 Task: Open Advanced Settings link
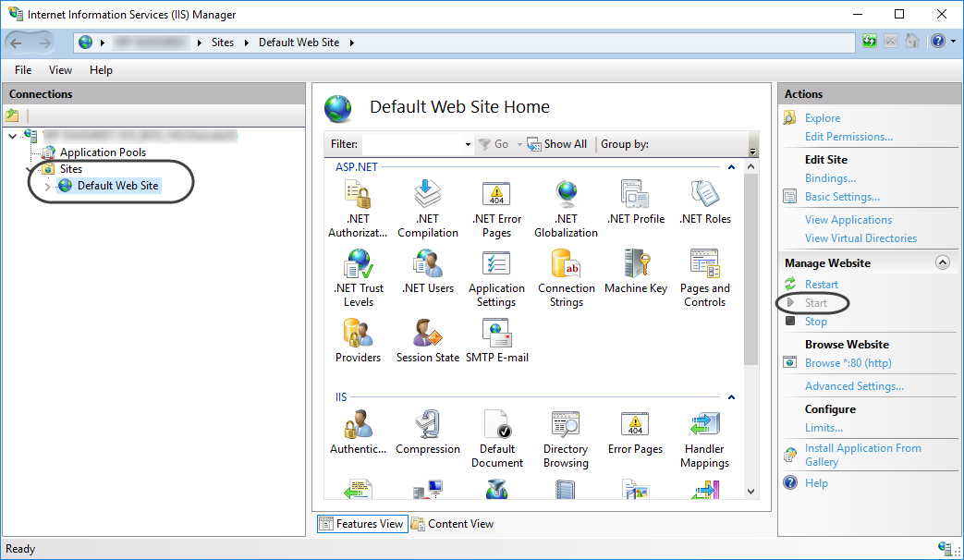(x=855, y=386)
